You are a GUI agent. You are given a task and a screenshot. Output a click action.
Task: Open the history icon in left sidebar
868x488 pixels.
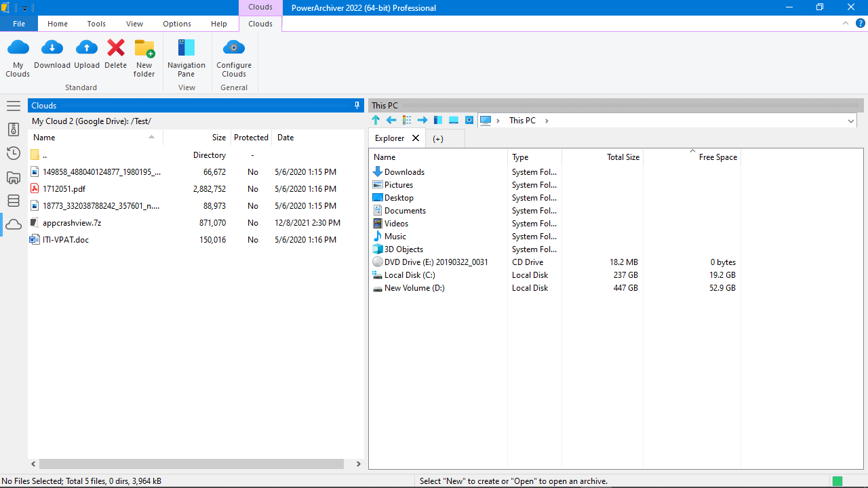[14, 153]
